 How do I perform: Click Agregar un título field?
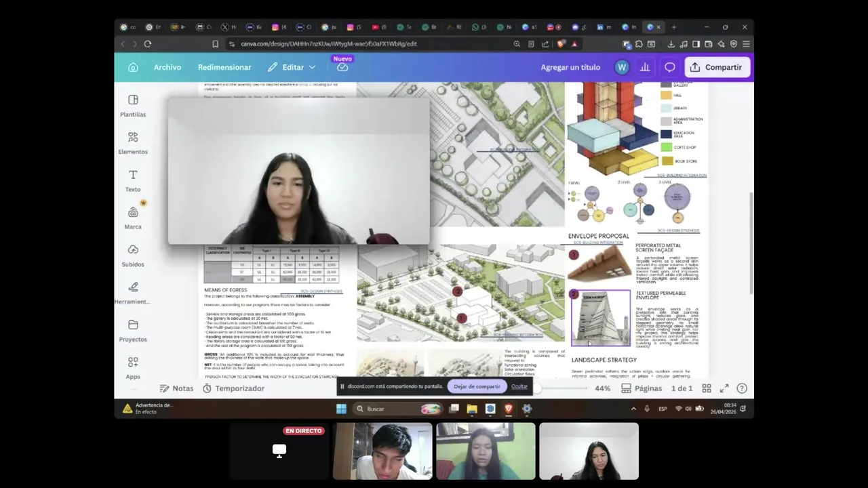point(570,67)
